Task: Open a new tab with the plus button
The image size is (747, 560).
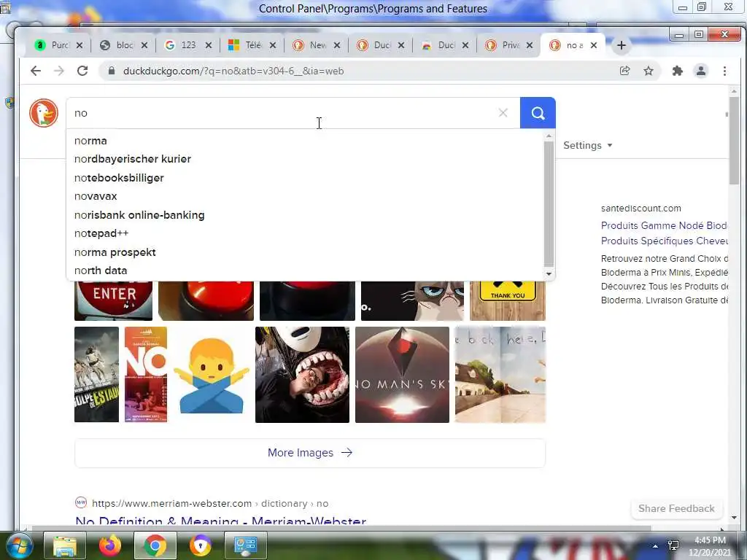Action: tap(622, 45)
